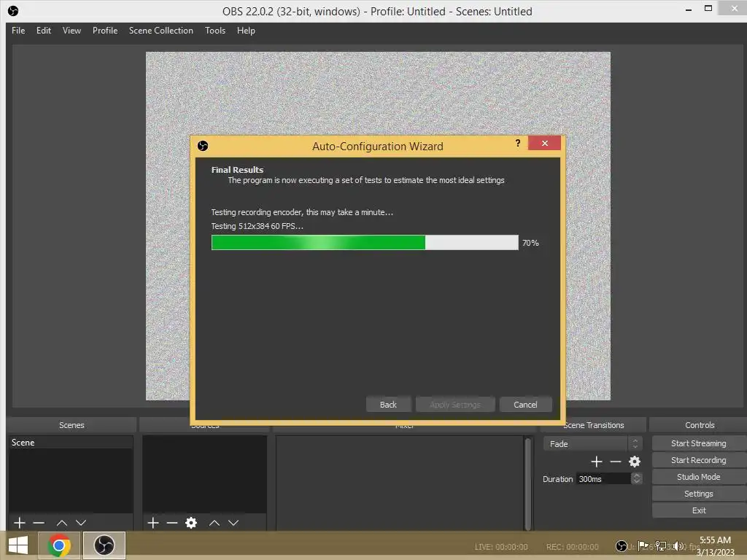This screenshot has height=560, width=747.
Task: Add a scene transition with plus icon
Action: [x=597, y=462]
